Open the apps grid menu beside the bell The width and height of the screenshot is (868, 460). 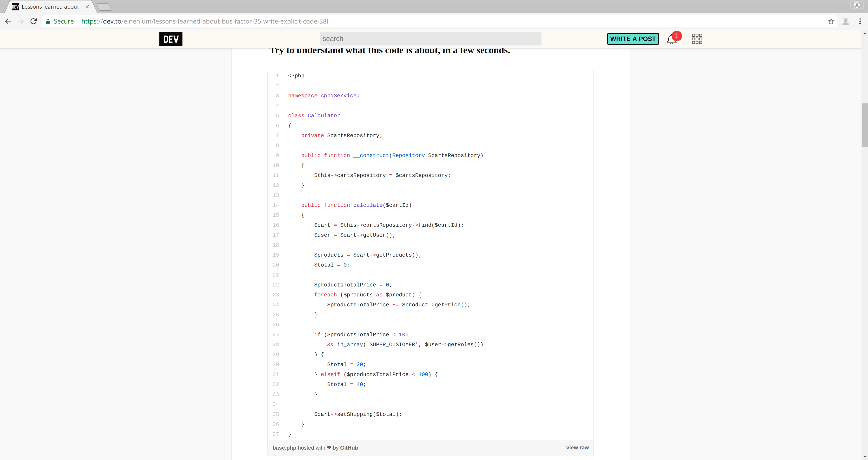696,39
